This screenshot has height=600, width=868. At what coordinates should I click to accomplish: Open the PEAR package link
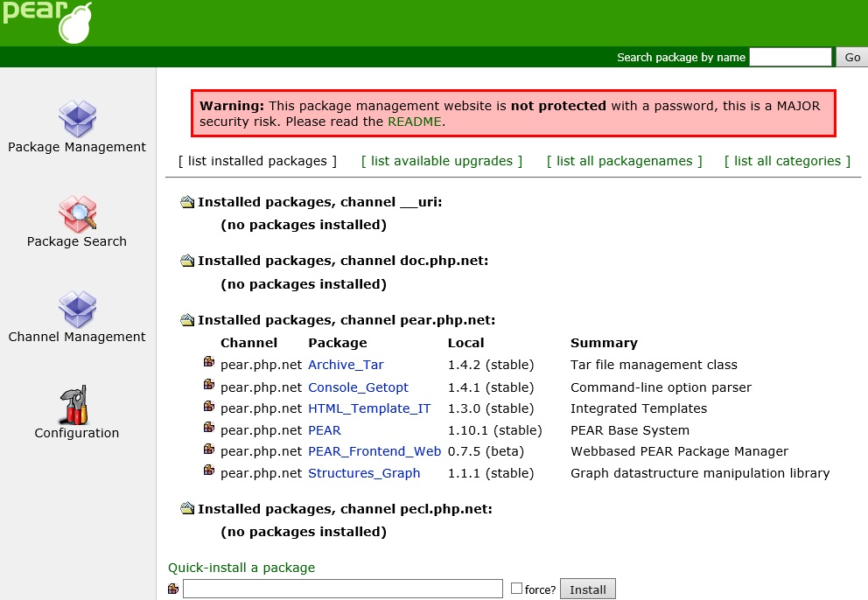325,430
